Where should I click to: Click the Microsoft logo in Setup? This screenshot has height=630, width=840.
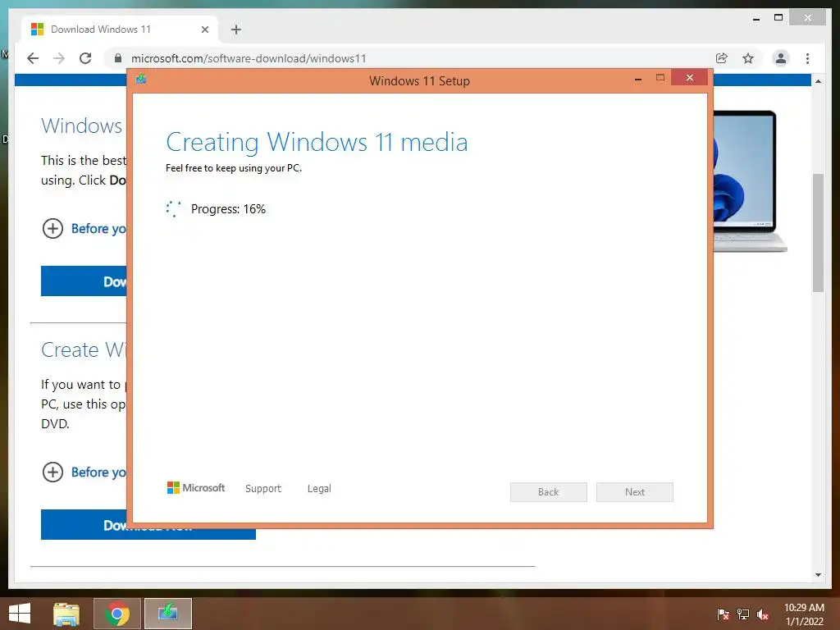tap(196, 488)
